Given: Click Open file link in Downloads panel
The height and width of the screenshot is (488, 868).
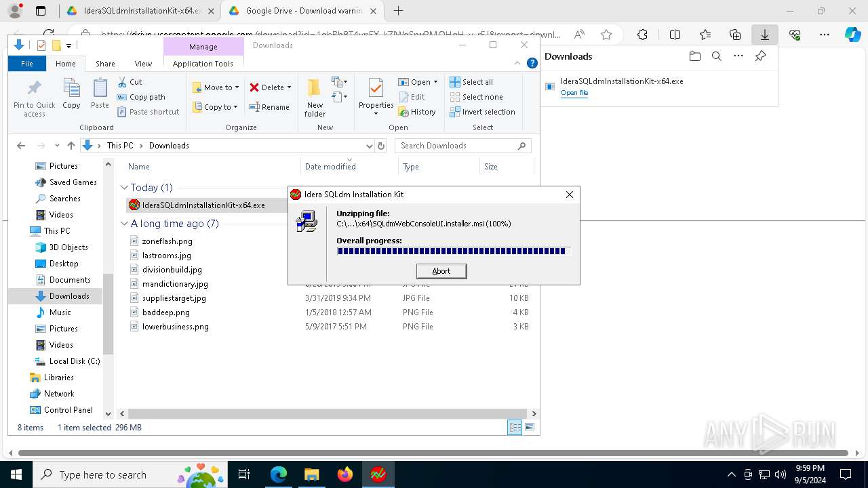Looking at the screenshot, I should pyautogui.click(x=574, y=93).
